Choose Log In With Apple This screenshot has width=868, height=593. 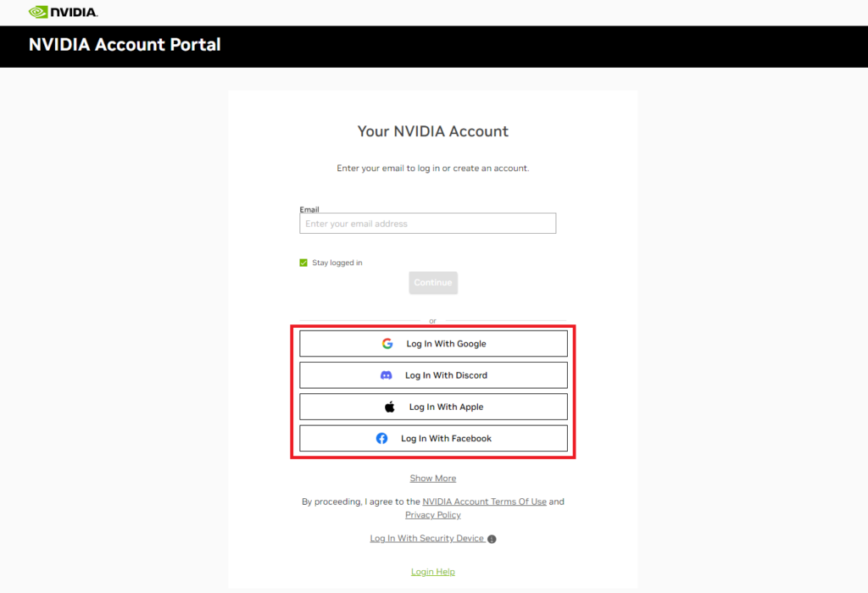[x=433, y=407]
